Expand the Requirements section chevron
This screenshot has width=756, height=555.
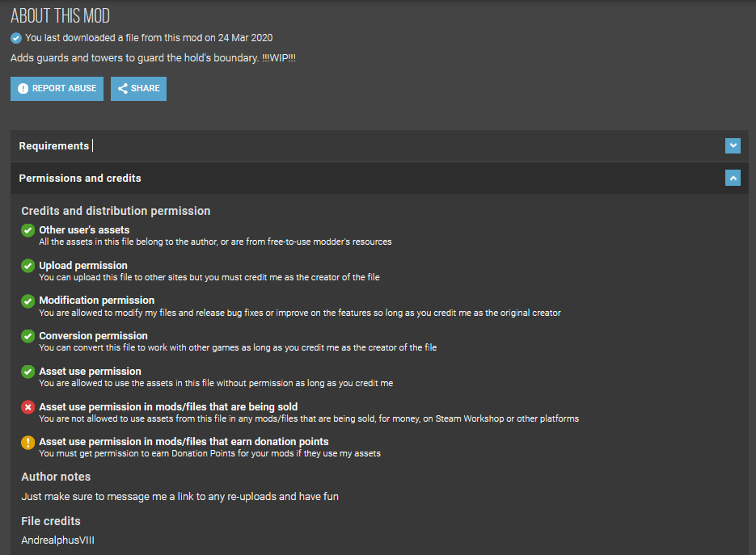[x=733, y=145]
